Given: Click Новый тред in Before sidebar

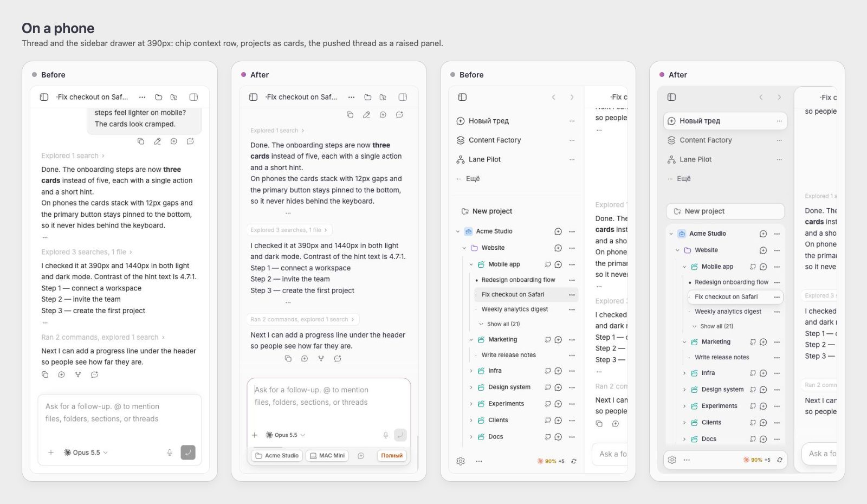Looking at the screenshot, I should click(482, 121).
